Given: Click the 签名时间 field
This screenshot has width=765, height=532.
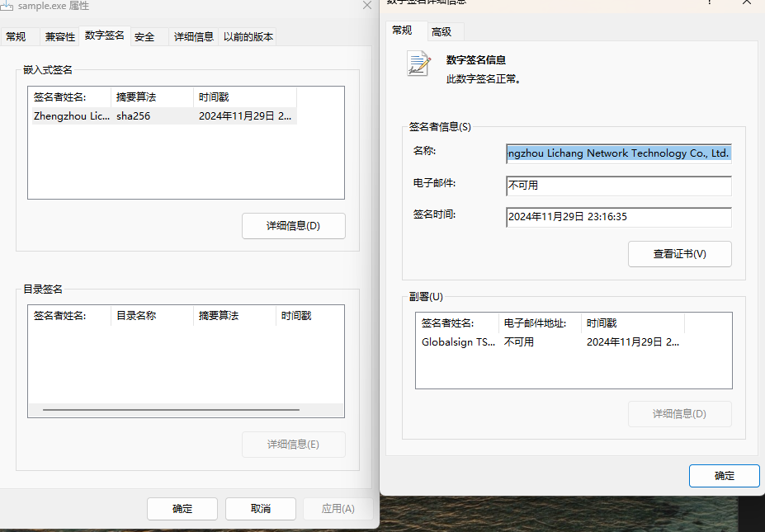Looking at the screenshot, I should click(619, 217).
